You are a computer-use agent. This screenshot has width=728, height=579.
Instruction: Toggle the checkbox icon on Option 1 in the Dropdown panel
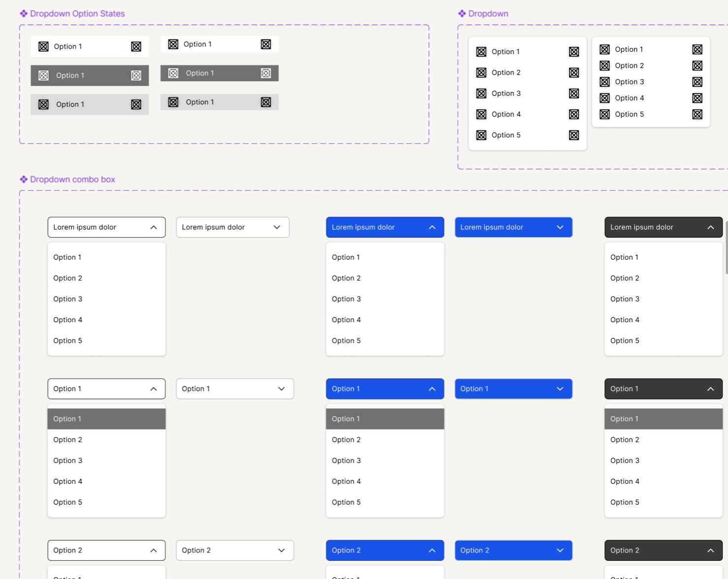(481, 51)
